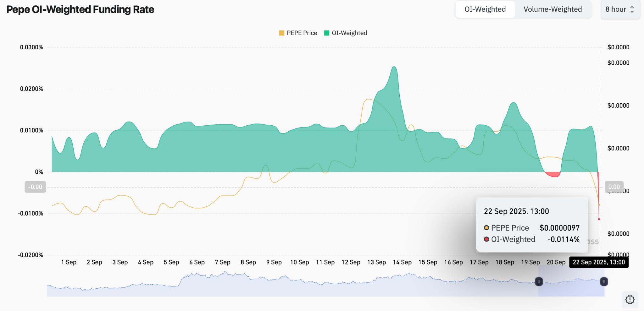Click the 17 Sep x-axis label

click(x=479, y=262)
